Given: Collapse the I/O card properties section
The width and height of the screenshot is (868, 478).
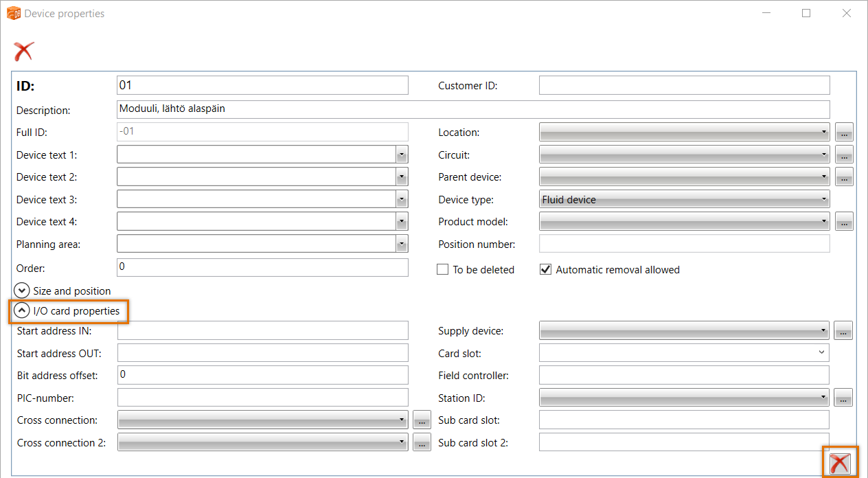Looking at the screenshot, I should 22,311.
